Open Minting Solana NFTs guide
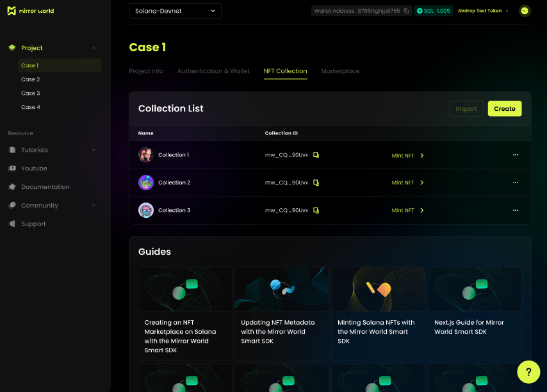This screenshot has width=547, height=392. [x=378, y=314]
